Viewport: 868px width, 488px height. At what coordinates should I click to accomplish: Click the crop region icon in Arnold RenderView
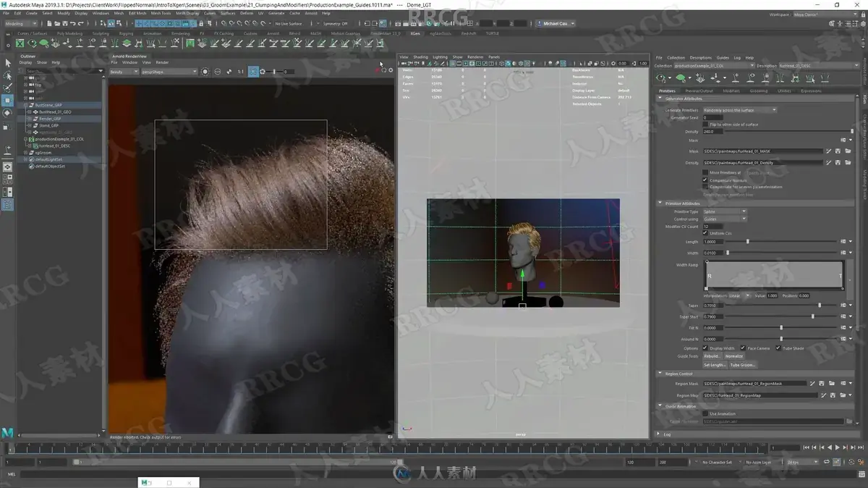(253, 72)
